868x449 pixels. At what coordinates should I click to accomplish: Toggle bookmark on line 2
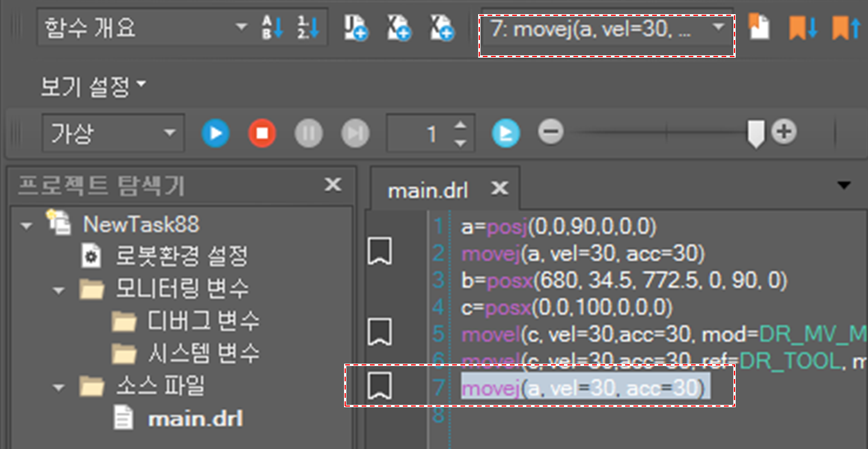[x=379, y=251]
